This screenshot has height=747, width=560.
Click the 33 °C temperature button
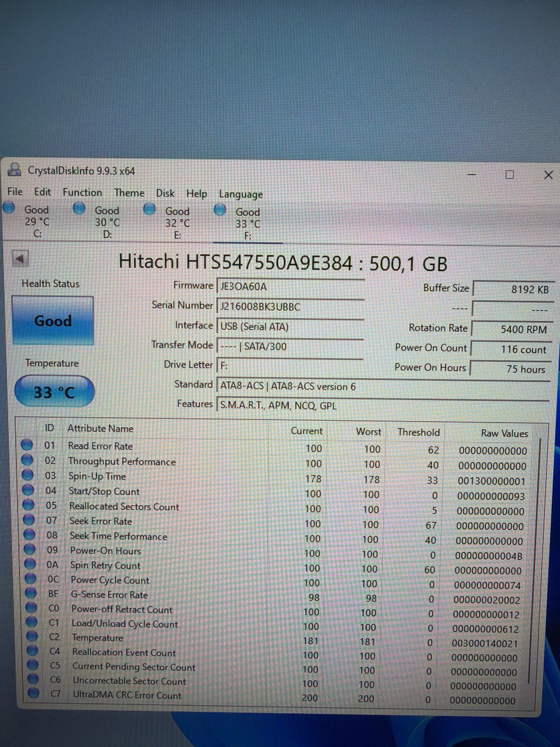click(54, 392)
